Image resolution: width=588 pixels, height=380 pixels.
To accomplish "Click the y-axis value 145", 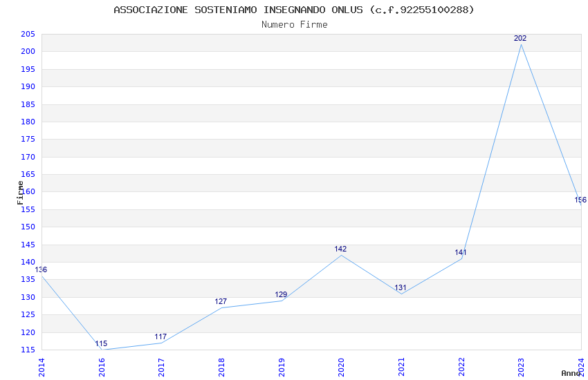I will [x=28, y=245].
